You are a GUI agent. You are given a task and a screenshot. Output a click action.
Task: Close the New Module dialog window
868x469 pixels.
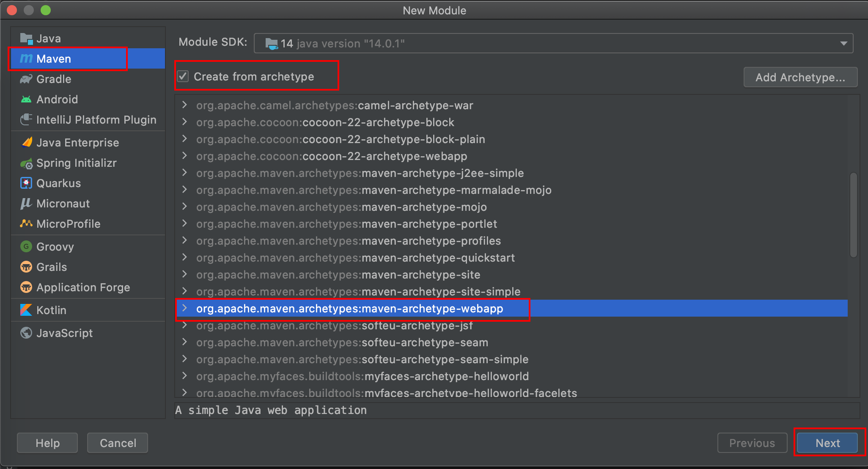12,10
